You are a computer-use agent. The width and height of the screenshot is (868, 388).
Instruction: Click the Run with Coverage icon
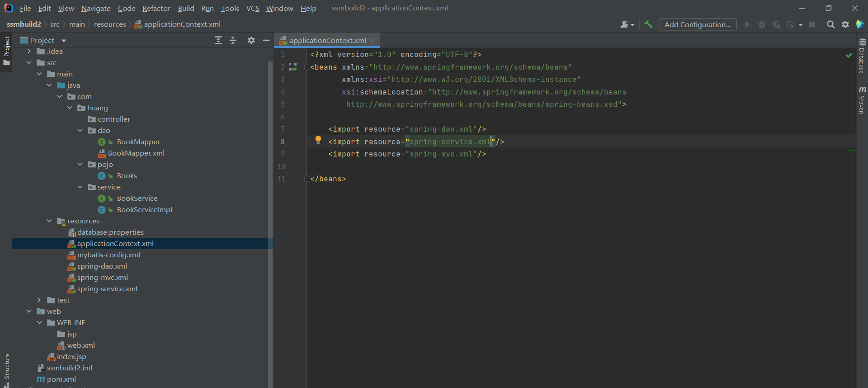776,24
